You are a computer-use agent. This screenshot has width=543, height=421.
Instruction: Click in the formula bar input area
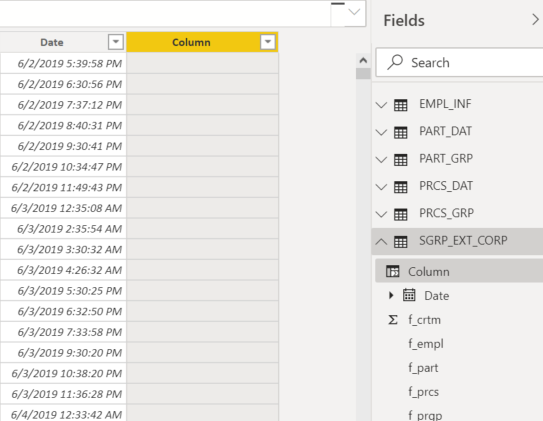pyautogui.click(x=165, y=13)
